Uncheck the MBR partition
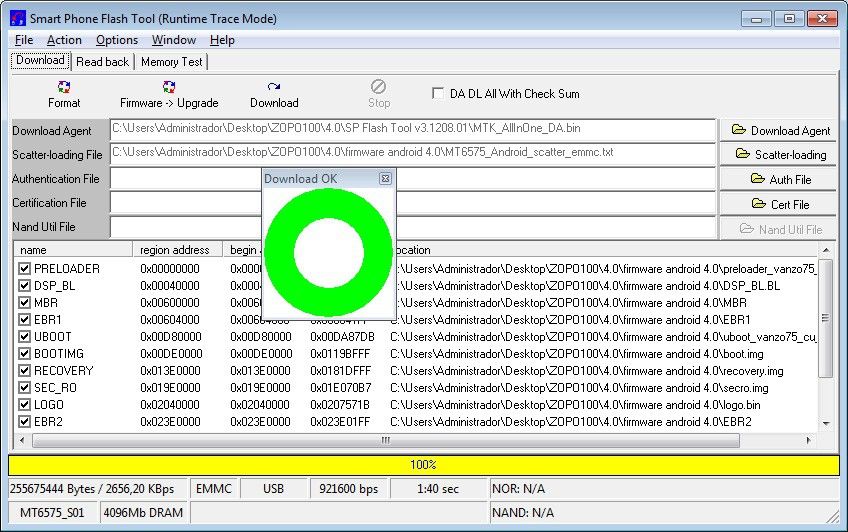Image resolution: width=848 pixels, height=532 pixels. pyautogui.click(x=24, y=302)
